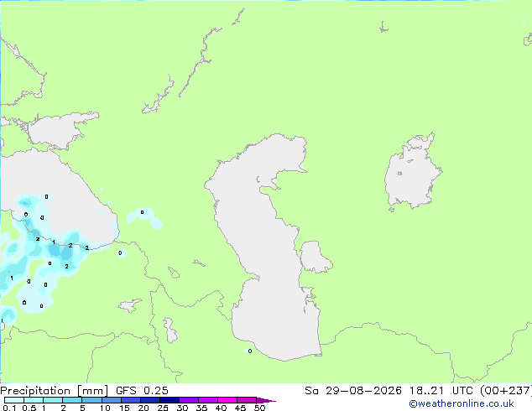Click the "25" legend scale label
This screenshot has height=411, width=532.
pyautogui.click(x=163, y=408)
